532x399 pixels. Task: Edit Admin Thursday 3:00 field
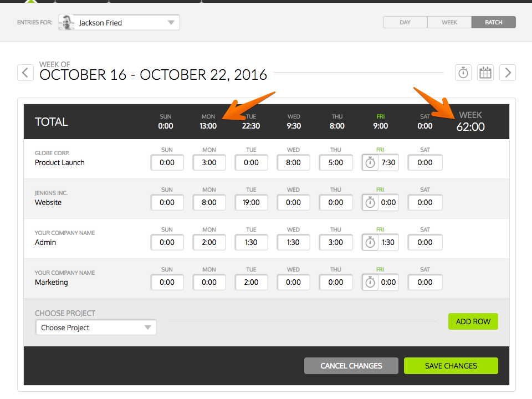click(x=336, y=243)
